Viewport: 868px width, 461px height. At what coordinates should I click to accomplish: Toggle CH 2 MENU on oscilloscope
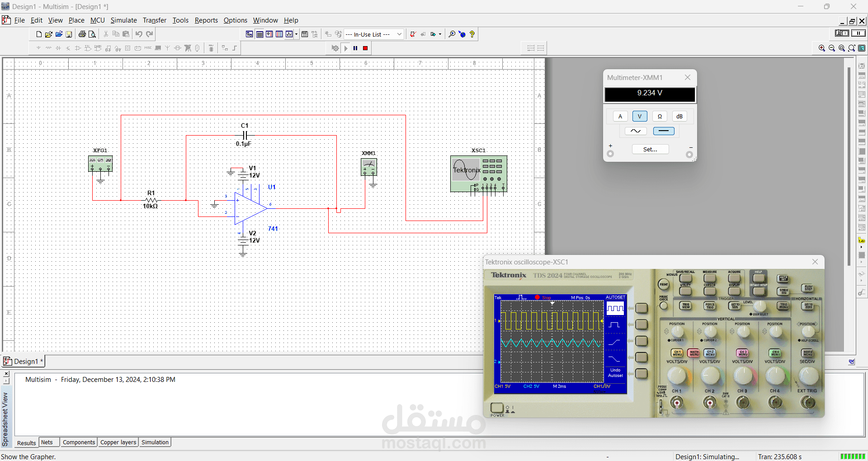[x=710, y=353]
